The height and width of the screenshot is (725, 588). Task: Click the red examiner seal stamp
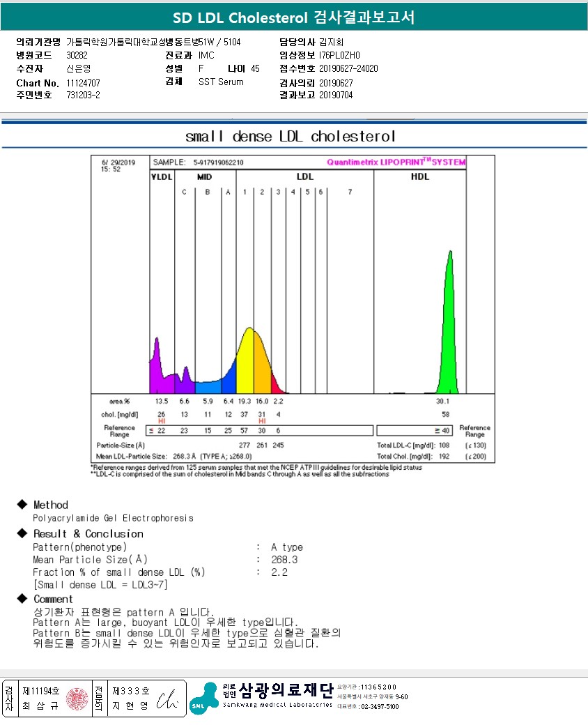tap(77, 699)
